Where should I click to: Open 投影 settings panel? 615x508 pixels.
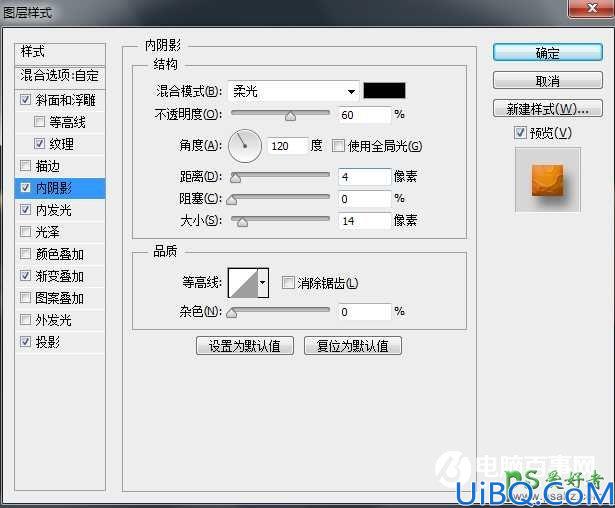48,342
